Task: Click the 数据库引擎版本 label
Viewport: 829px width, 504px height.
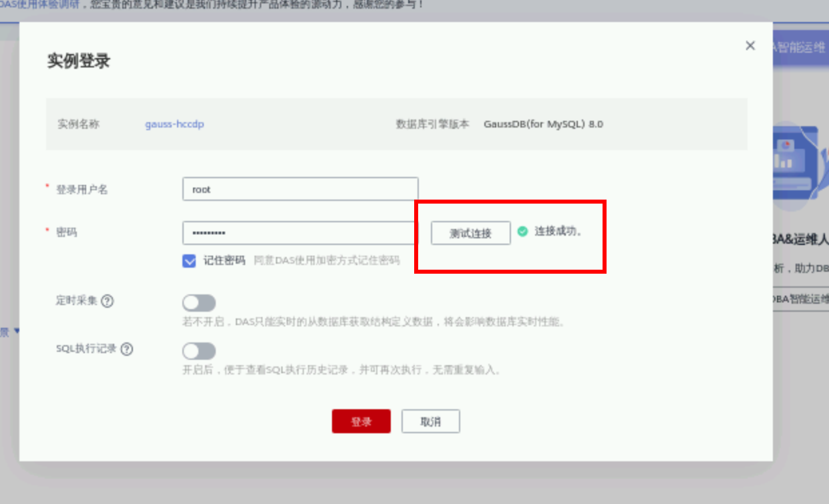Action: (x=433, y=124)
